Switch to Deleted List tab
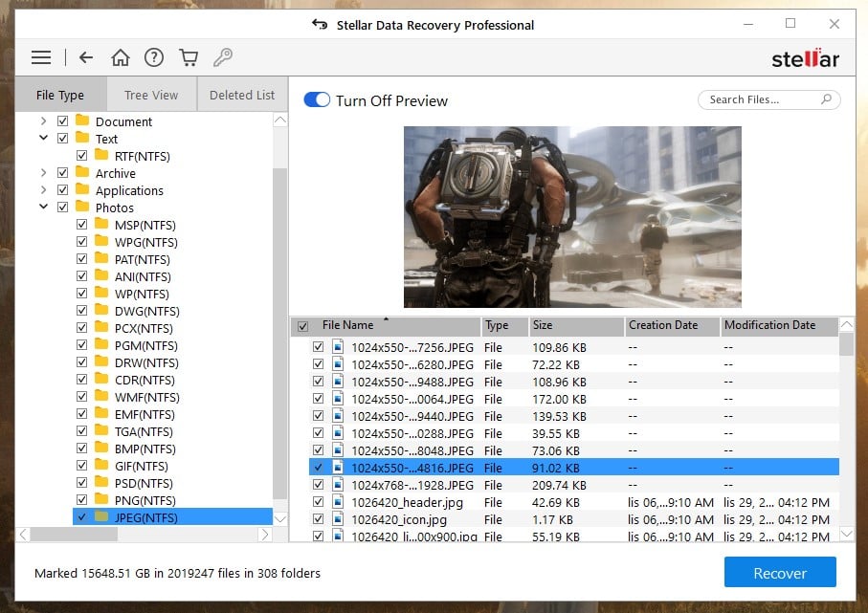868x613 pixels. coord(242,95)
